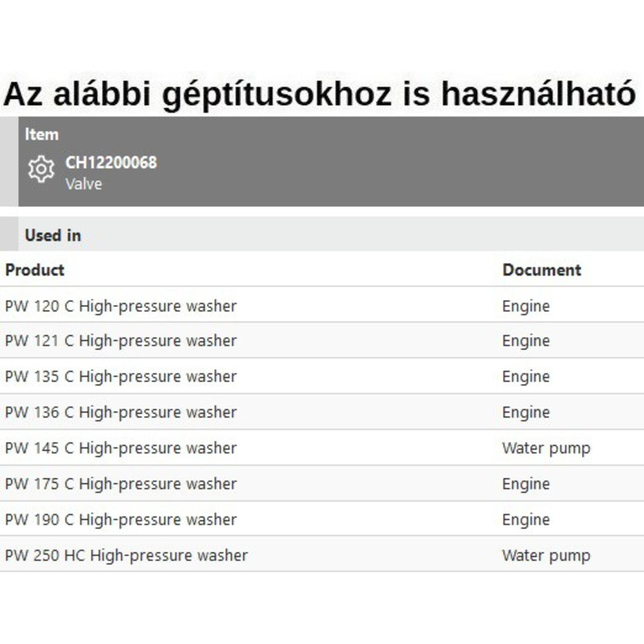Open PW 136 C High-pressure washer
The width and height of the screenshot is (644, 644).
coord(121,413)
